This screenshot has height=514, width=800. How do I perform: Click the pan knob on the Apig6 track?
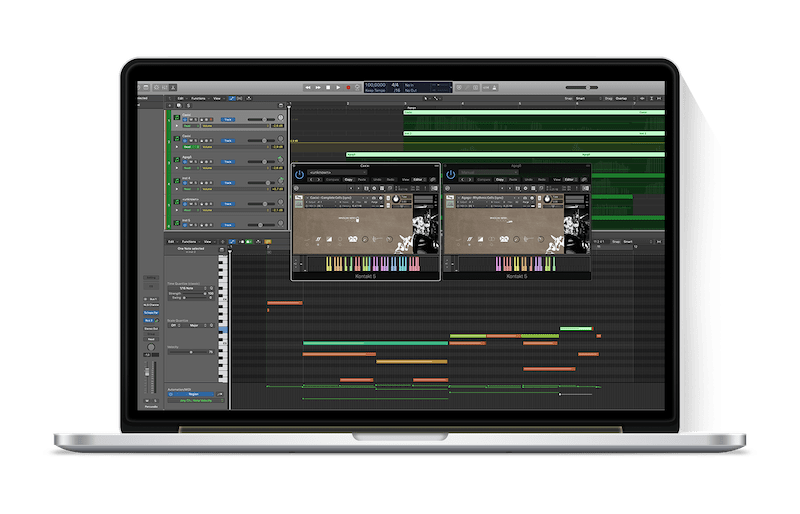coord(280,160)
